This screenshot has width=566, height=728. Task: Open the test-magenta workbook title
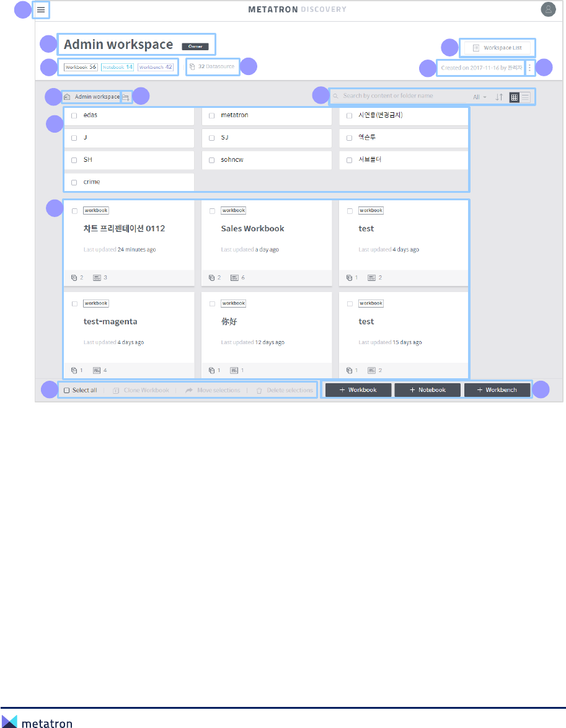[x=110, y=321]
